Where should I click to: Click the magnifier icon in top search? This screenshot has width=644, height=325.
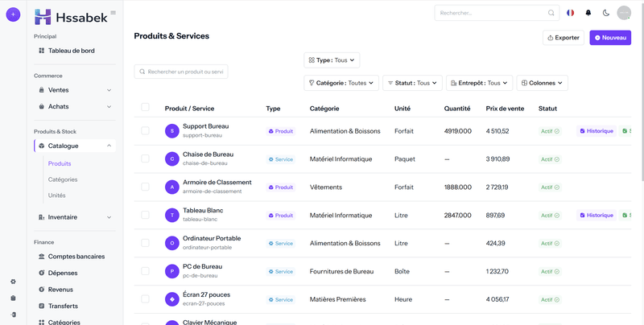tap(551, 13)
